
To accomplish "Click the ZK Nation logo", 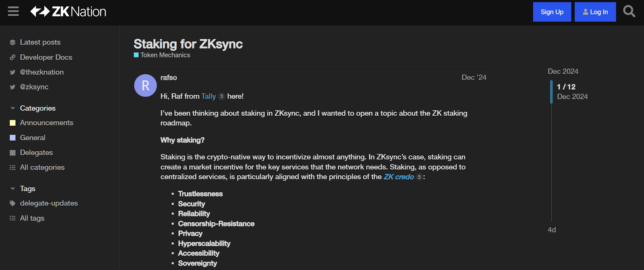I will point(68,12).
